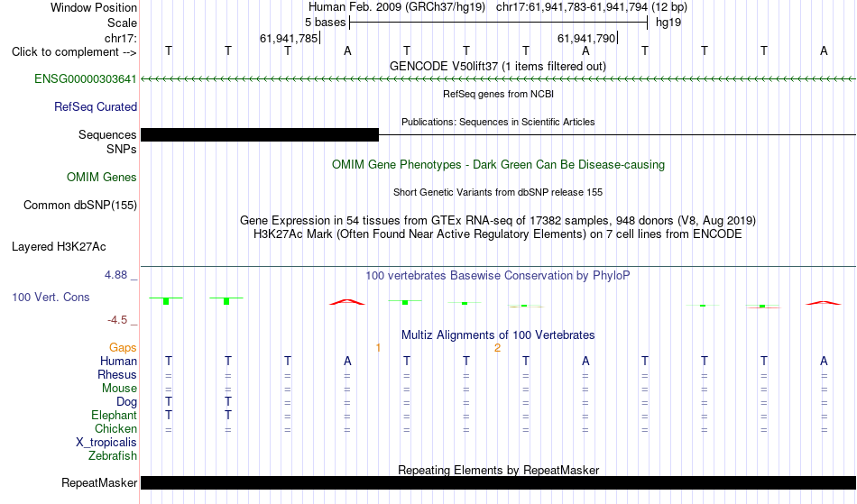Open the RefSeq Curated track label
The image size is (857, 504).
pos(95,107)
